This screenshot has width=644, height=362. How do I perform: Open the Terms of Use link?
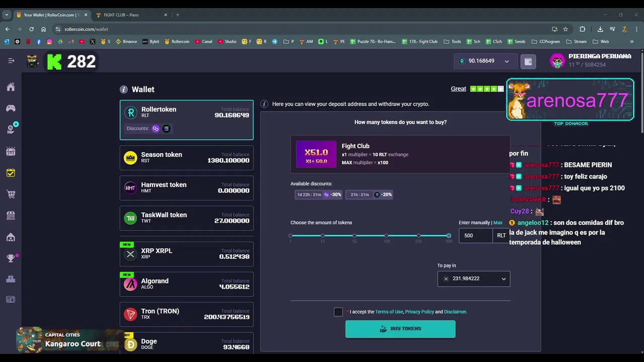[x=389, y=312]
